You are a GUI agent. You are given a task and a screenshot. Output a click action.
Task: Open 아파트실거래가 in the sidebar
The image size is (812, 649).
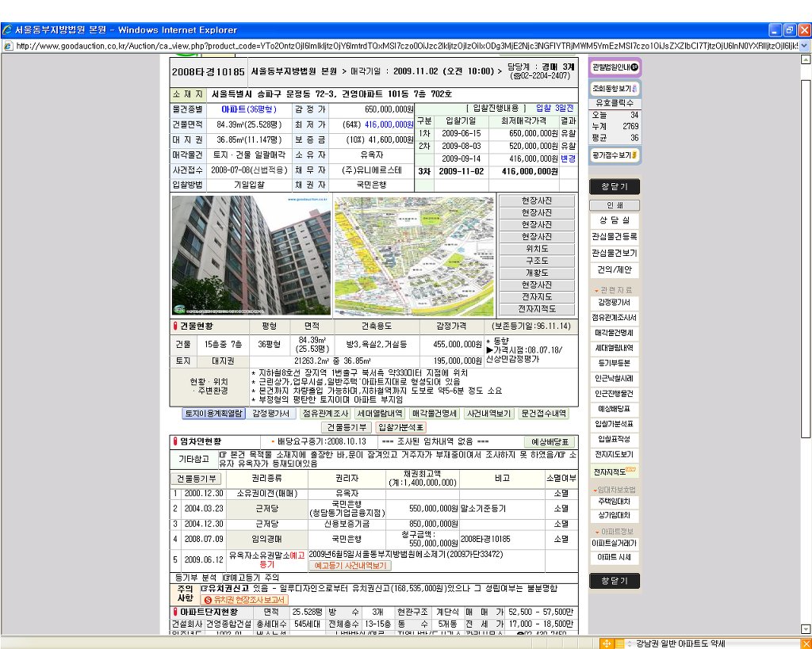pyautogui.click(x=615, y=544)
